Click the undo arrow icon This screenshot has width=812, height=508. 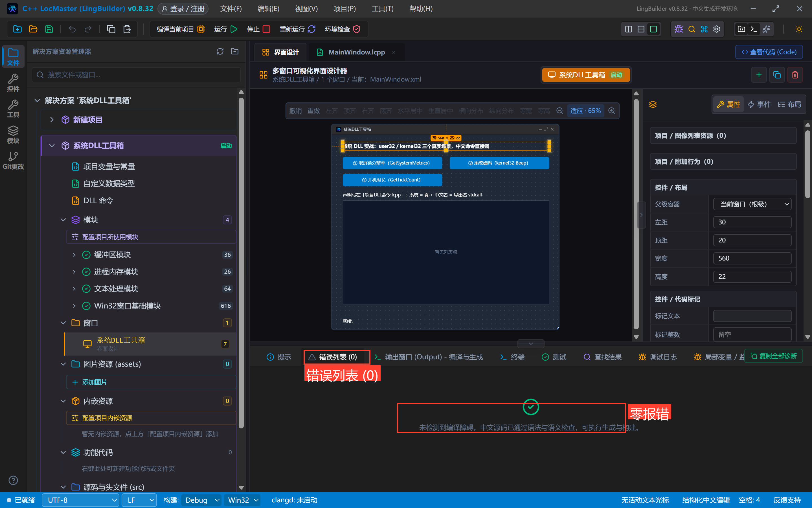72,29
